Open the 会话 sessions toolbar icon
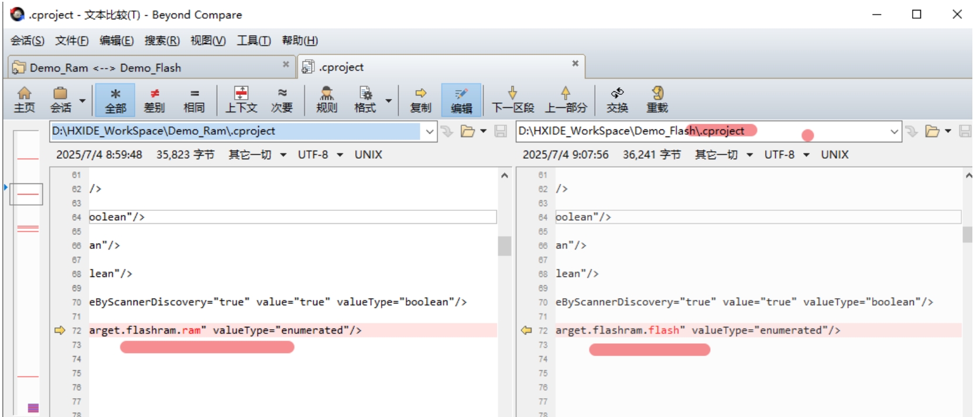Image resolution: width=980 pixels, height=417 pixels. tap(60, 100)
